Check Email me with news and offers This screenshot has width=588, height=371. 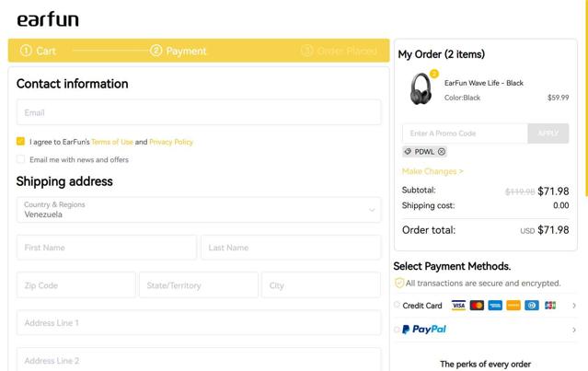point(20,159)
